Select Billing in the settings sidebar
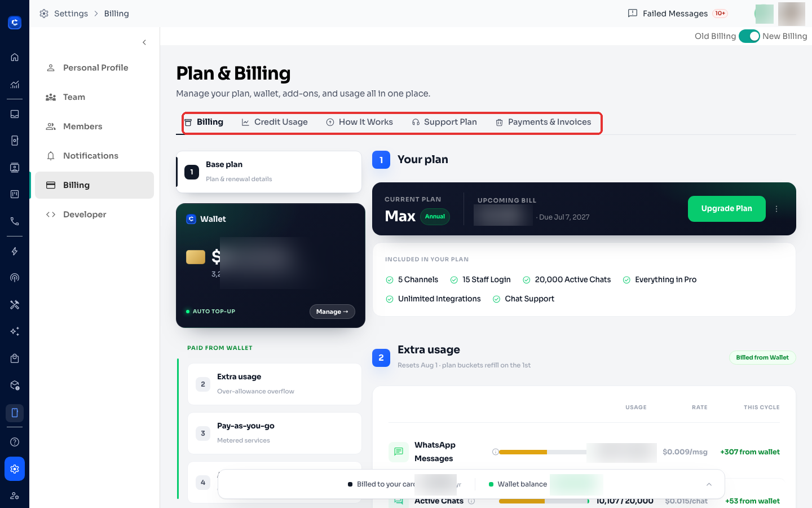Screen dimensions: 812x508 coord(94,185)
